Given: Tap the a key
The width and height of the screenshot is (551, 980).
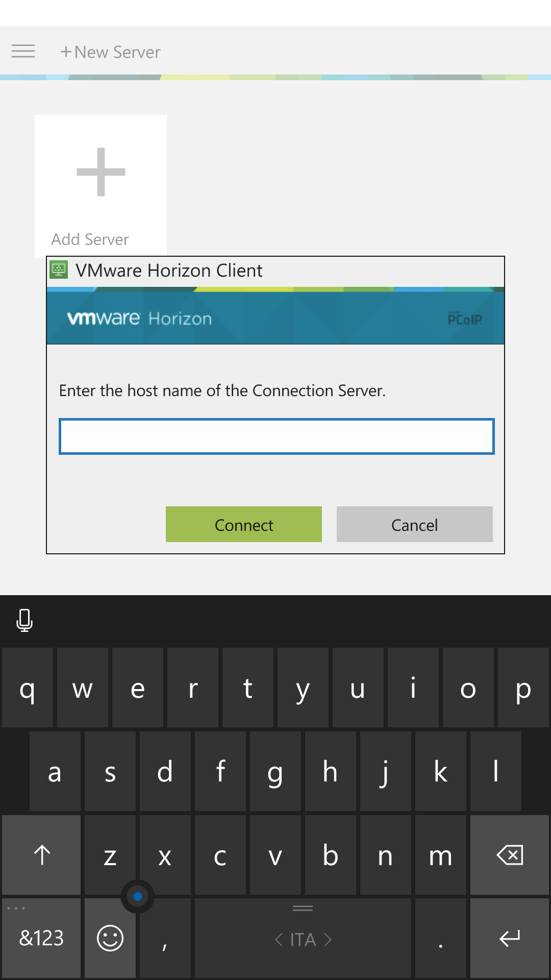Looking at the screenshot, I should tap(55, 771).
